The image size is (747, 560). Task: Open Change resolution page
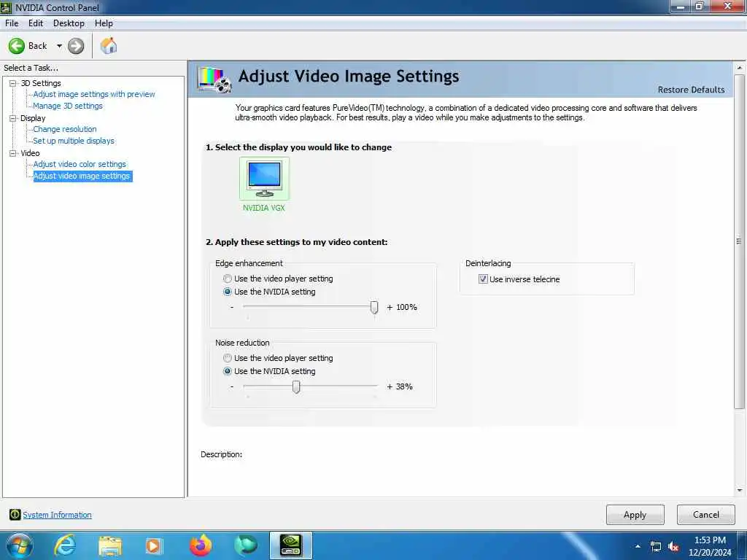(x=65, y=129)
